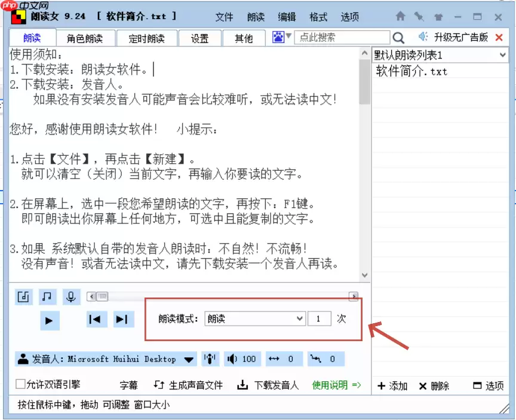Click the previous track icon
The image size is (516, 420).
point(95,319)
